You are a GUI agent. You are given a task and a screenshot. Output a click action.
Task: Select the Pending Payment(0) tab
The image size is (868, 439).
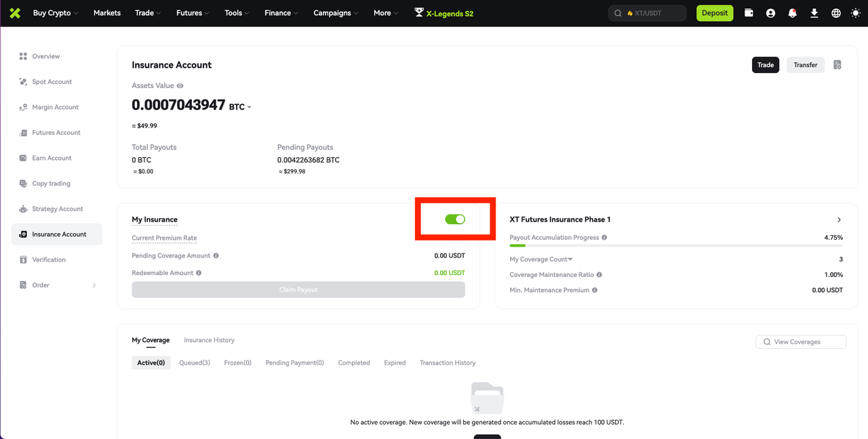[x=295, y=363]
